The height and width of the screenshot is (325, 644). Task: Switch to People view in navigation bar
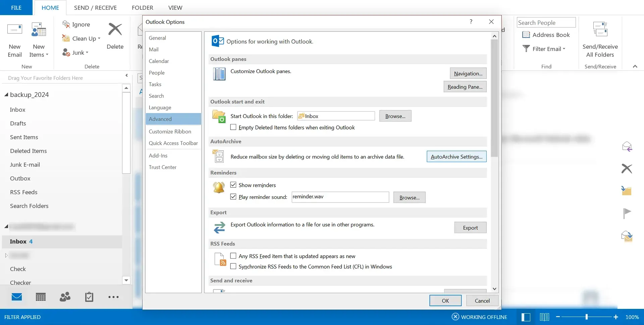65,297
